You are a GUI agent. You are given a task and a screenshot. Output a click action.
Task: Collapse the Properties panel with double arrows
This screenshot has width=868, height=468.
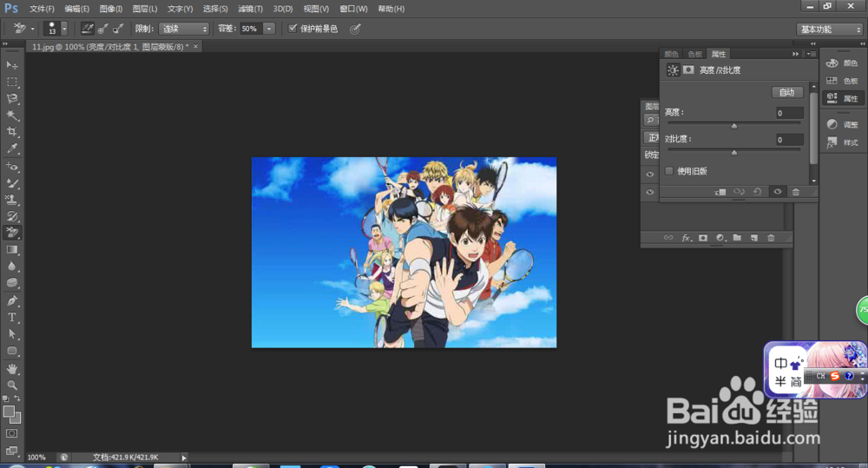point(795,54)
